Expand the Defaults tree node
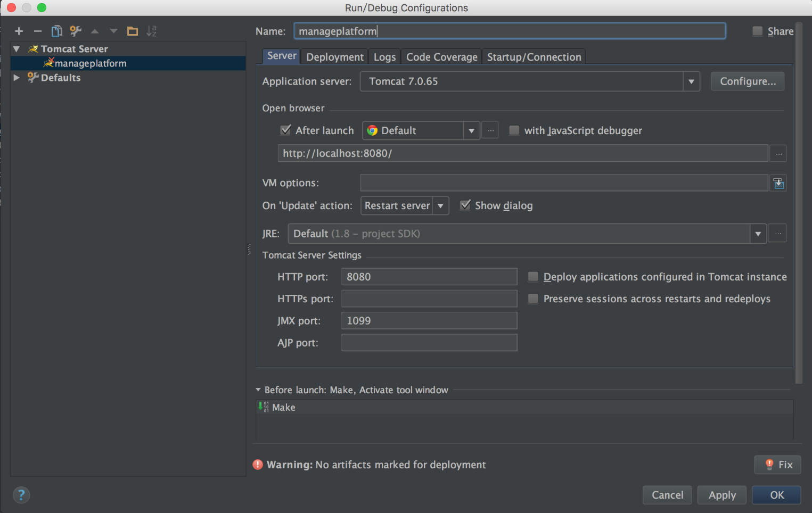 click(x=17, y=78)
